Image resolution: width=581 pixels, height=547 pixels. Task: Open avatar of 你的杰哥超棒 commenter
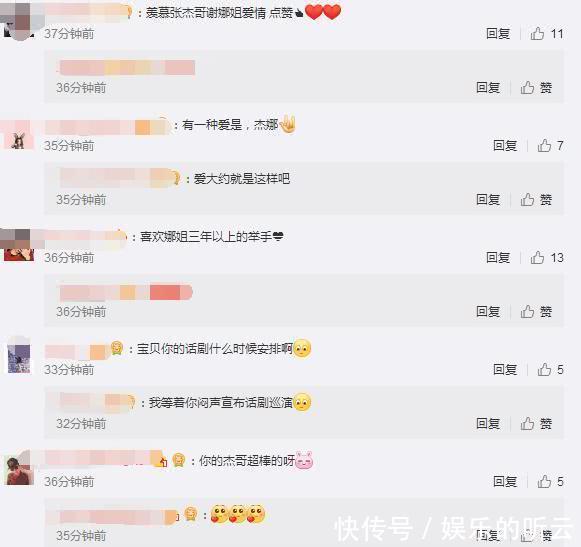pyautogui.click(x=19, y=470)
